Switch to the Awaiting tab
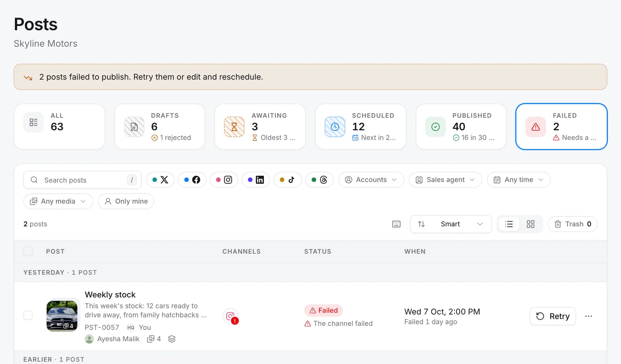Image resolution: width=621 pixels, height=364 pixels. 260,127
